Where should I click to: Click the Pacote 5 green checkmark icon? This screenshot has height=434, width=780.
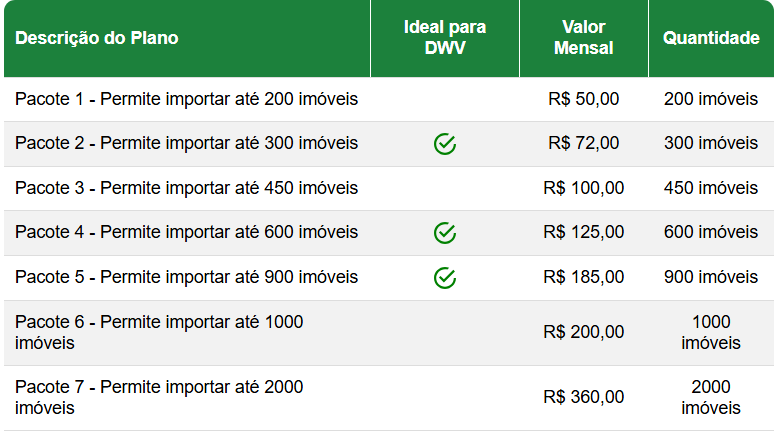[445, 278]
